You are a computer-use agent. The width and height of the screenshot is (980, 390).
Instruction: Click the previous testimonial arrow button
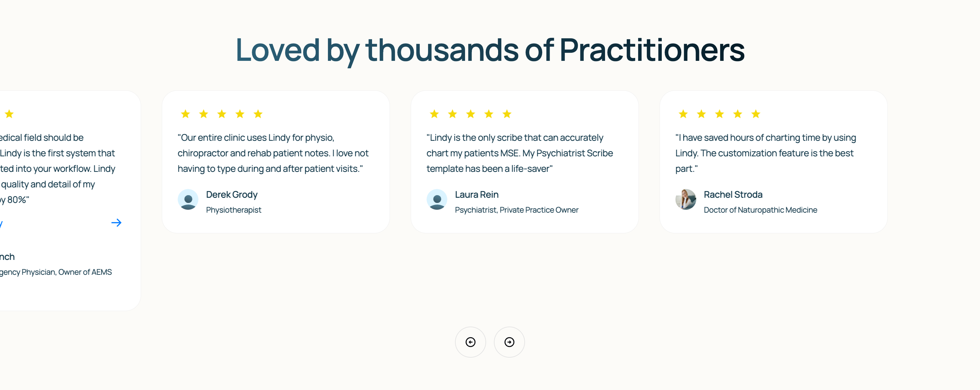(x=470, y=342)
